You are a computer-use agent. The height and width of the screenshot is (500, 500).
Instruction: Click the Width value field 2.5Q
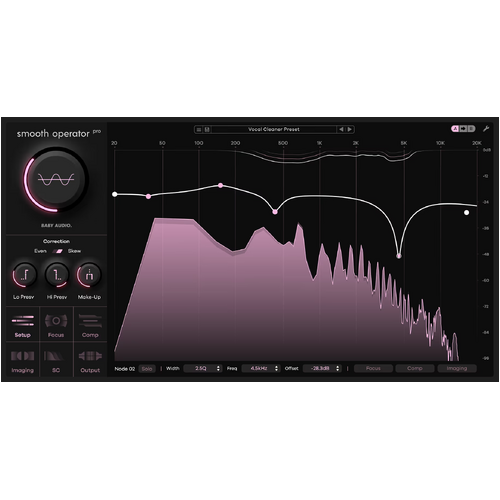[x=202, y=368]
